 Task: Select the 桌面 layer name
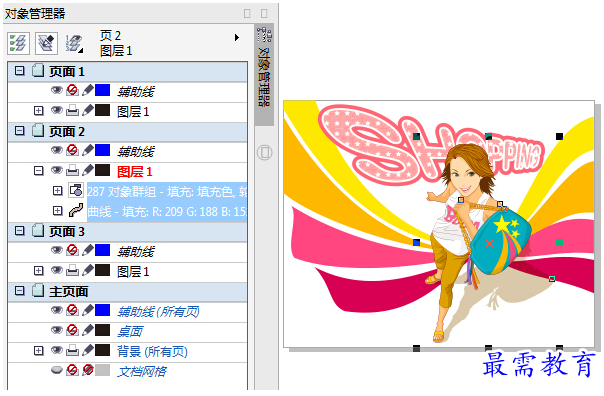coord(130,331)
